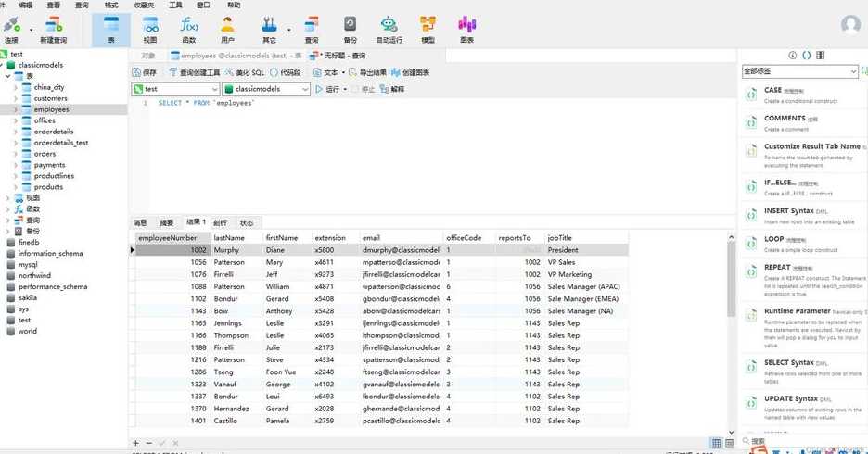Open the dropdown arrow next to 运行

click(x=345, y=89)
